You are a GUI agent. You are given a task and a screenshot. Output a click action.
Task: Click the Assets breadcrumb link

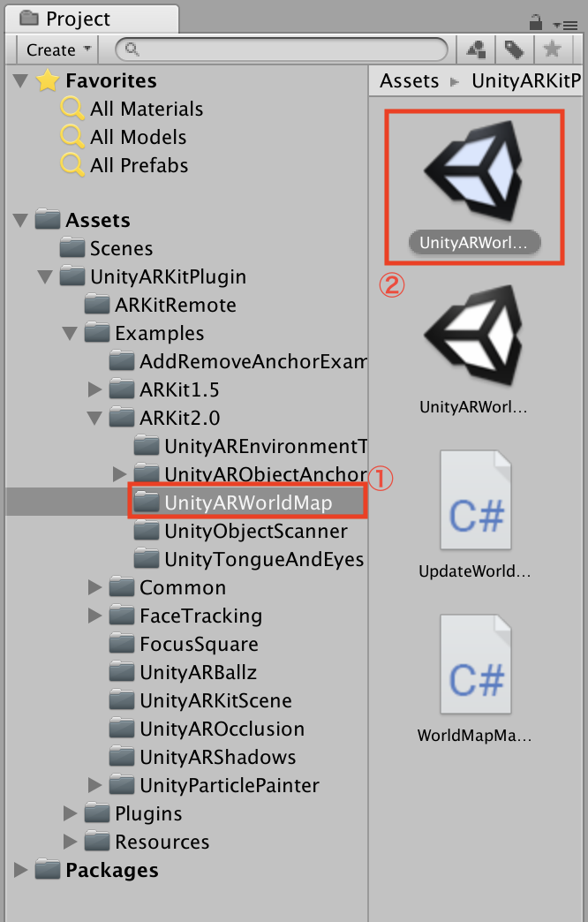[409, 79]
